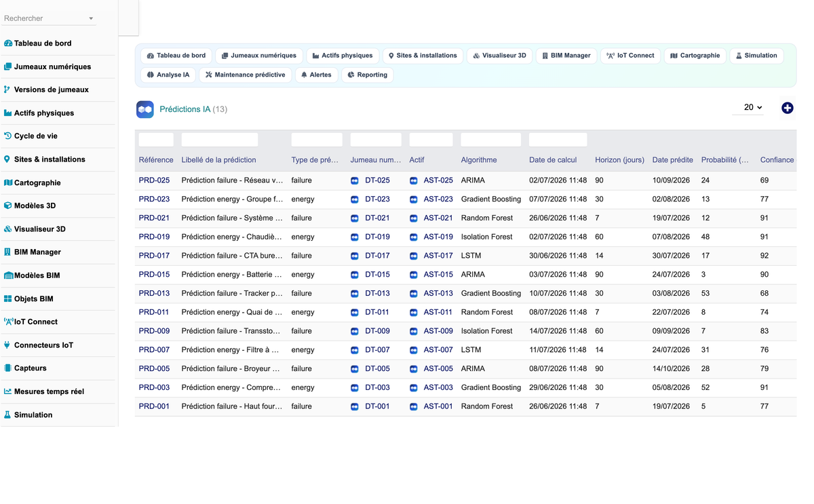Open digital twin DT-013 link

(x=377, y=294)
